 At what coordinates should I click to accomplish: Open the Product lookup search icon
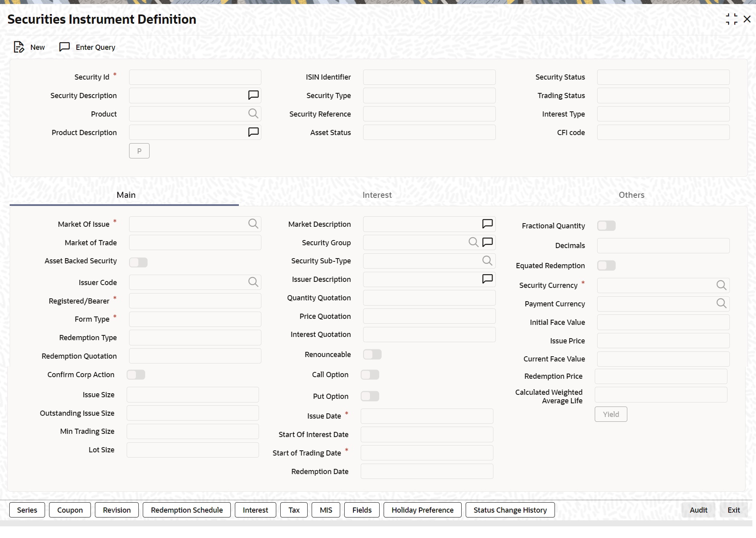pyautogui.click(x=253, y=114)
